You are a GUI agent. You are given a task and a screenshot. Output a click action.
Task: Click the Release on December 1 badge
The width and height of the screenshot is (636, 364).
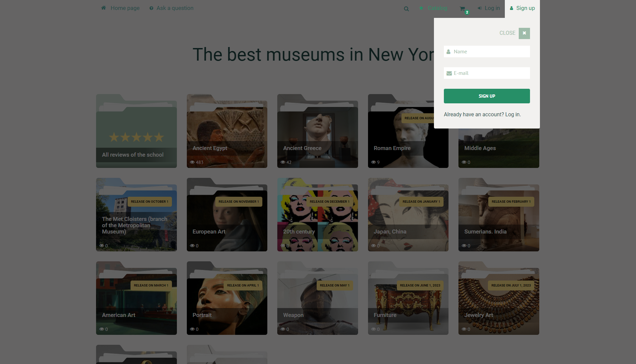click(330, 202)
